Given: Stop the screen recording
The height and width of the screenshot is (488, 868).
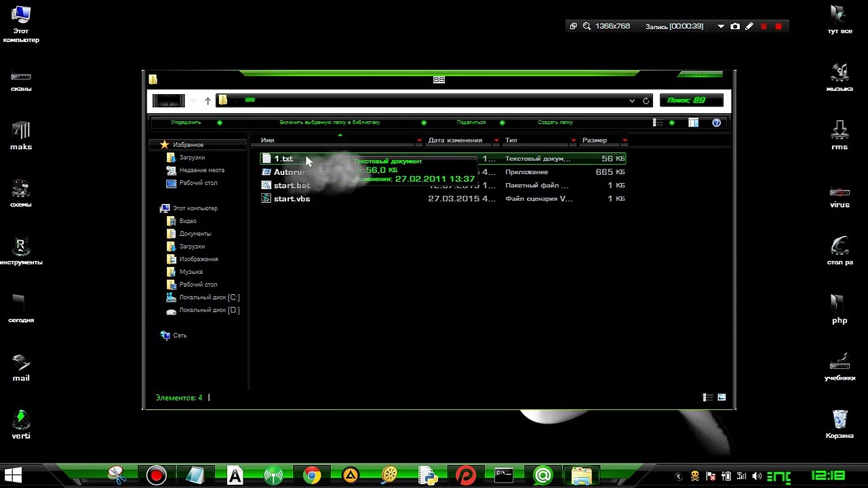Looking at the screenshot, I should coord(778,26).
